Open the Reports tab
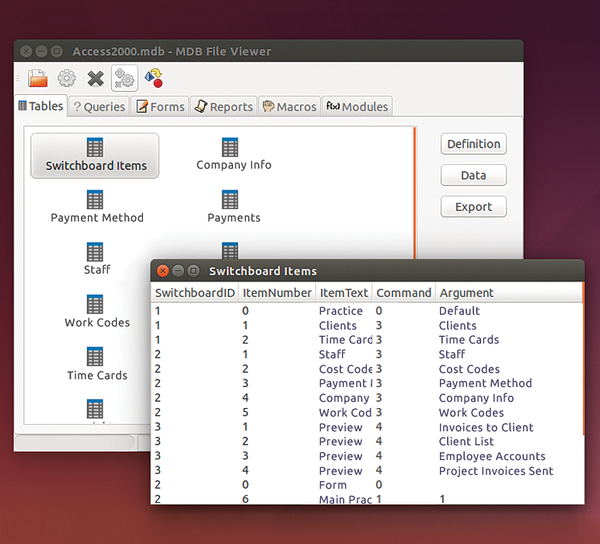The image size is (600, 544). (224, 107)
